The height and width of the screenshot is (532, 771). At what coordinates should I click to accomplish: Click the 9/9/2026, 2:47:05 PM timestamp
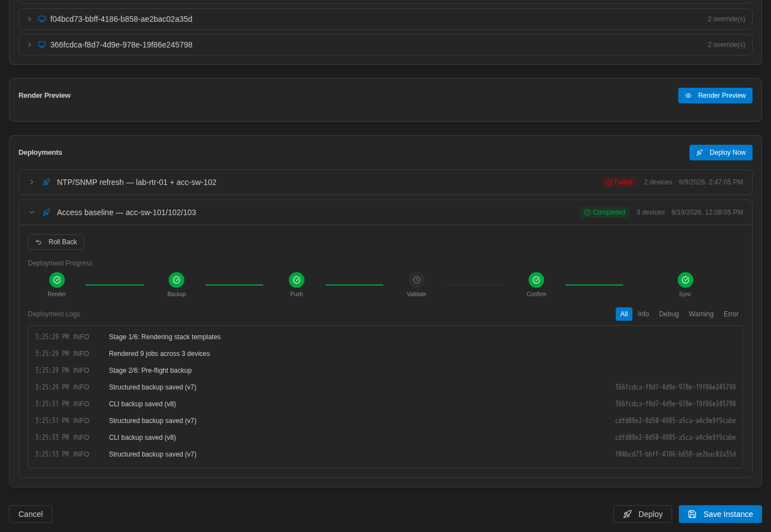point(711,182)
